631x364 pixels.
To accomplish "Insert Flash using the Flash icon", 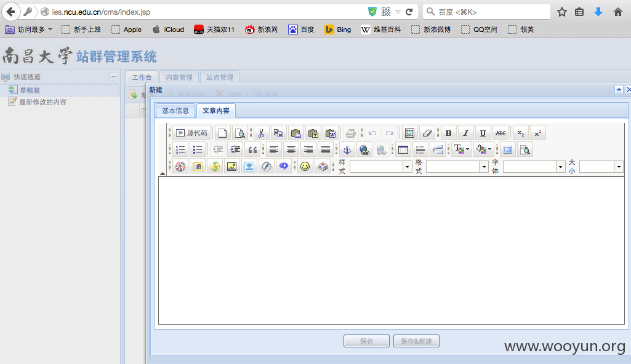I will click(267, 167).
